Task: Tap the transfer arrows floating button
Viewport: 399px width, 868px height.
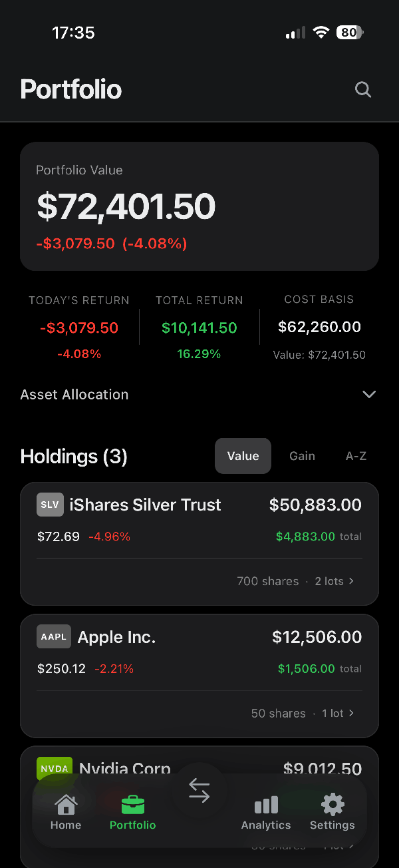Action: tap(199, 789)
